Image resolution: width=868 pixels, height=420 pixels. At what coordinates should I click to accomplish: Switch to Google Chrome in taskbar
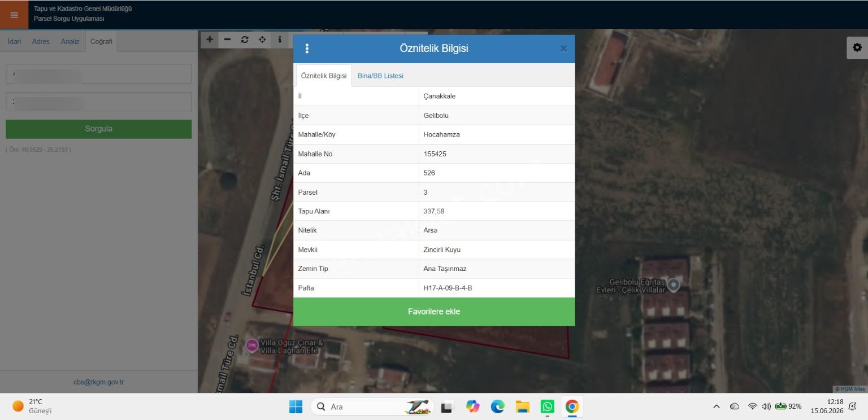[572, 406]
